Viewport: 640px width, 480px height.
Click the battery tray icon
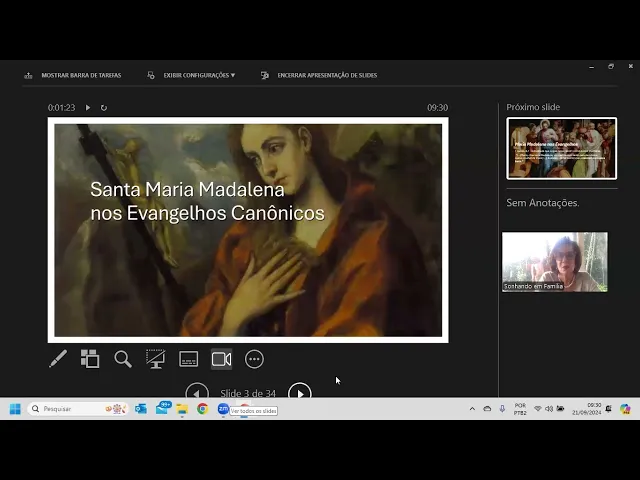[560, 409]
